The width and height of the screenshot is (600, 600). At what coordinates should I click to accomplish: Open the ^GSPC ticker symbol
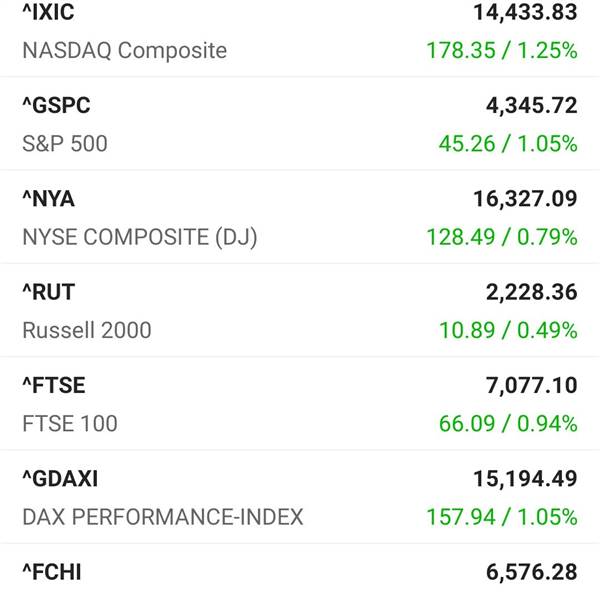click(x=56, y=106)
